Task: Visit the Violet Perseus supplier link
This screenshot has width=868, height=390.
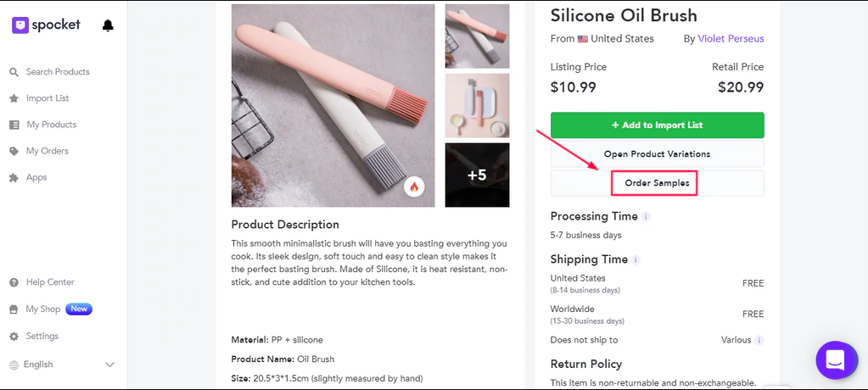Action: point(730,39)
